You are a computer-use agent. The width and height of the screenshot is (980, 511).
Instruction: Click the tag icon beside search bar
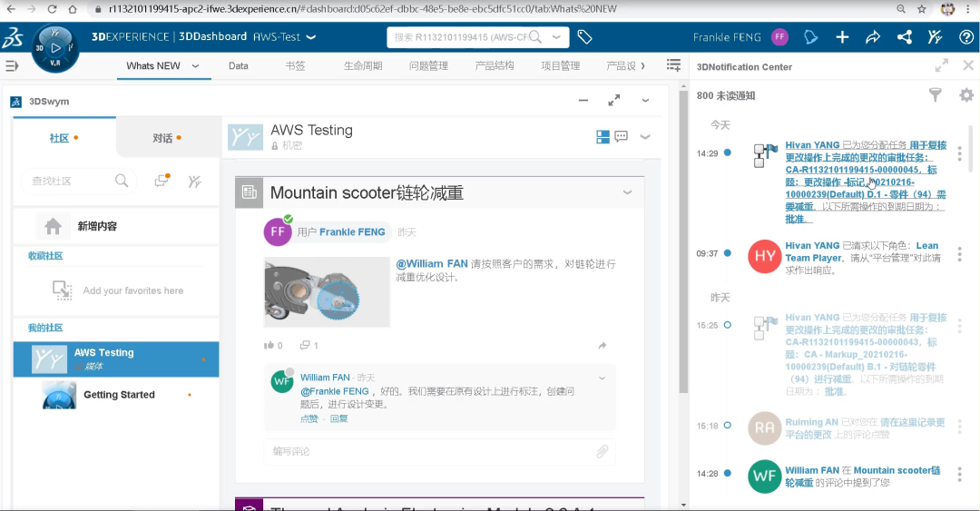585,37
